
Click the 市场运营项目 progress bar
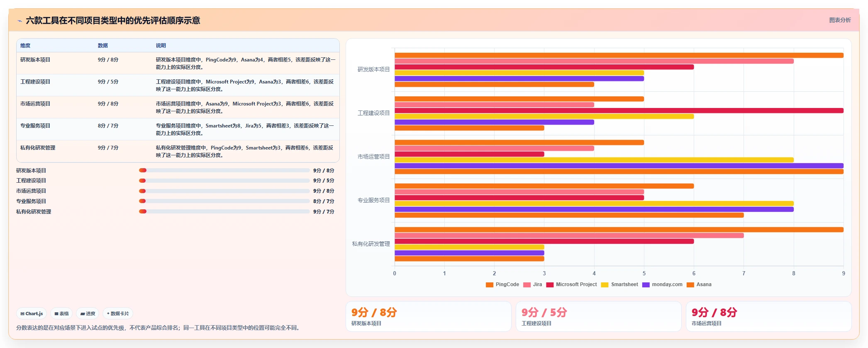(224, 191)
